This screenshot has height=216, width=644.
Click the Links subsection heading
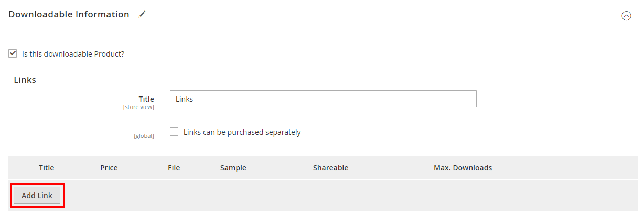(x=25, y=80)
